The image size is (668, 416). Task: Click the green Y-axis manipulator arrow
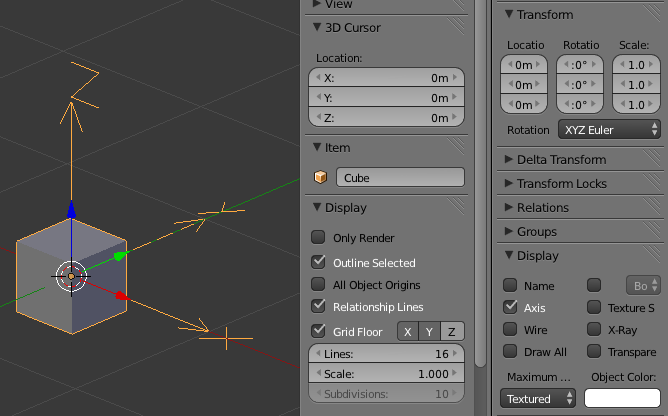click(x=119, y=257)
